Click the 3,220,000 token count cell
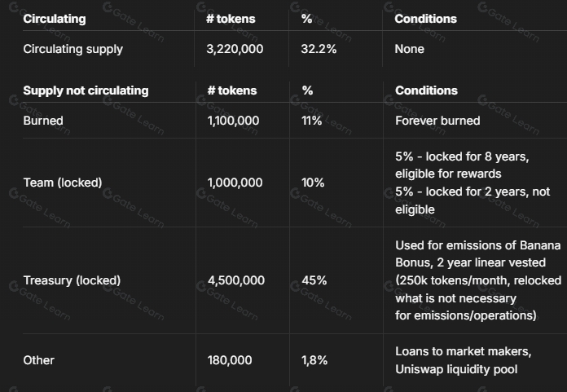Screen dimensions: 567x392 235,49
